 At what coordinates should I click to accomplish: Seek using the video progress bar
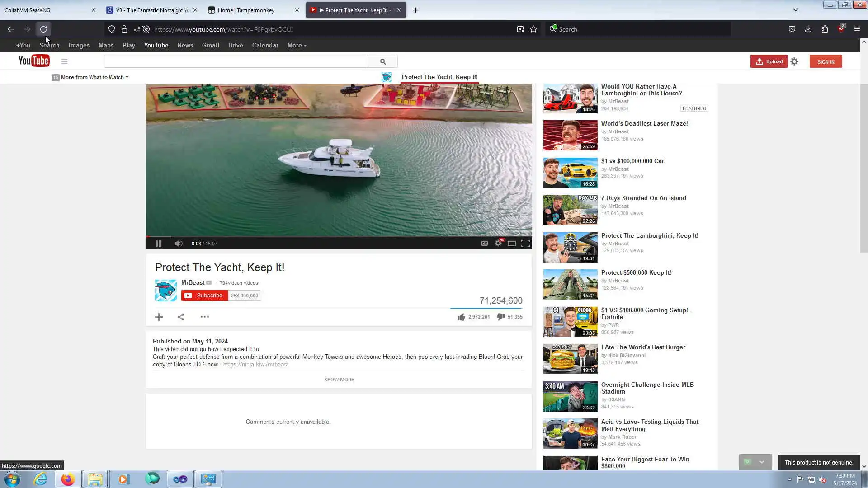(339, 236)
